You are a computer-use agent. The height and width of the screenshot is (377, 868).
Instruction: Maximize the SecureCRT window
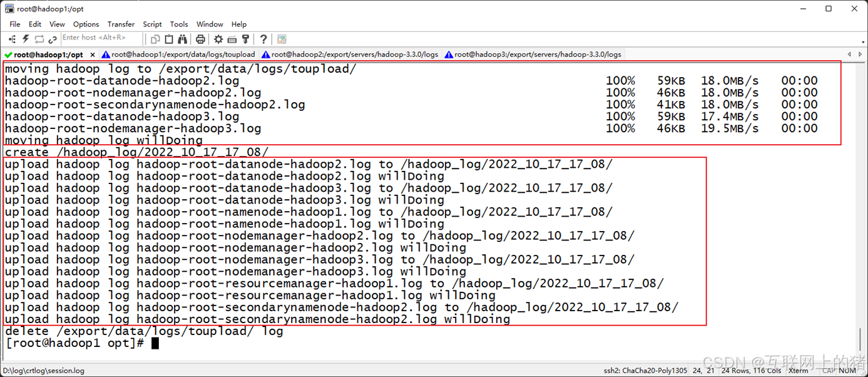tap(829, 9)
